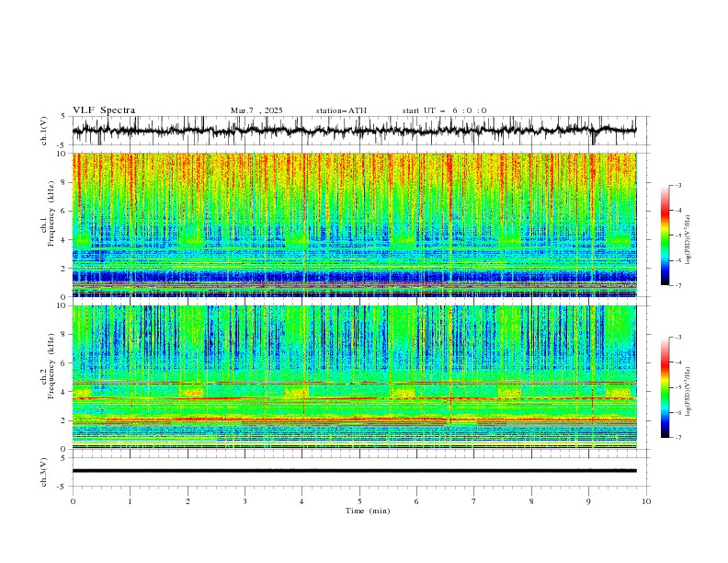Click the ch.1 color bar log(PSD) unit label

(688, 240)
